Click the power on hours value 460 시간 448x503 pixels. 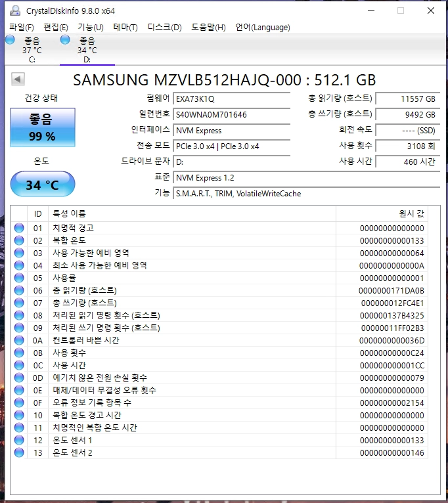(407, 162)
